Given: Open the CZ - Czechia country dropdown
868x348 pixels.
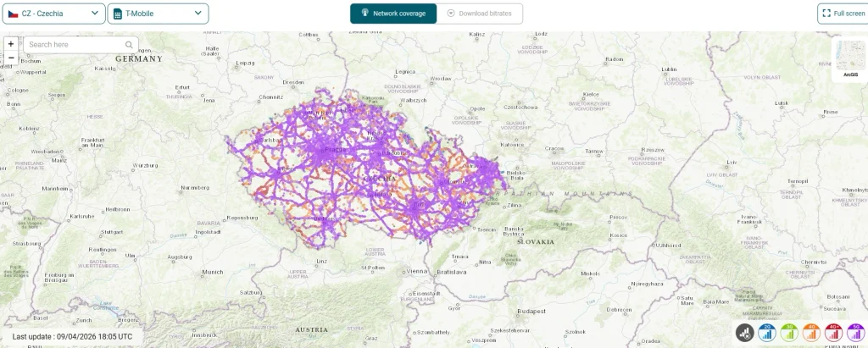Looking at the screenshot, I should pyautogui.click(x=53, y=14).
